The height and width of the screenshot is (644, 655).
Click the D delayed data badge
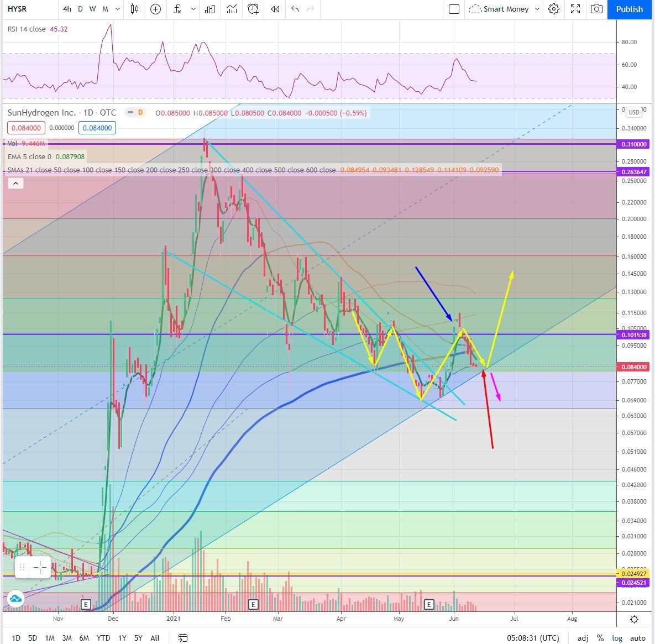click(x=140, y=112)
